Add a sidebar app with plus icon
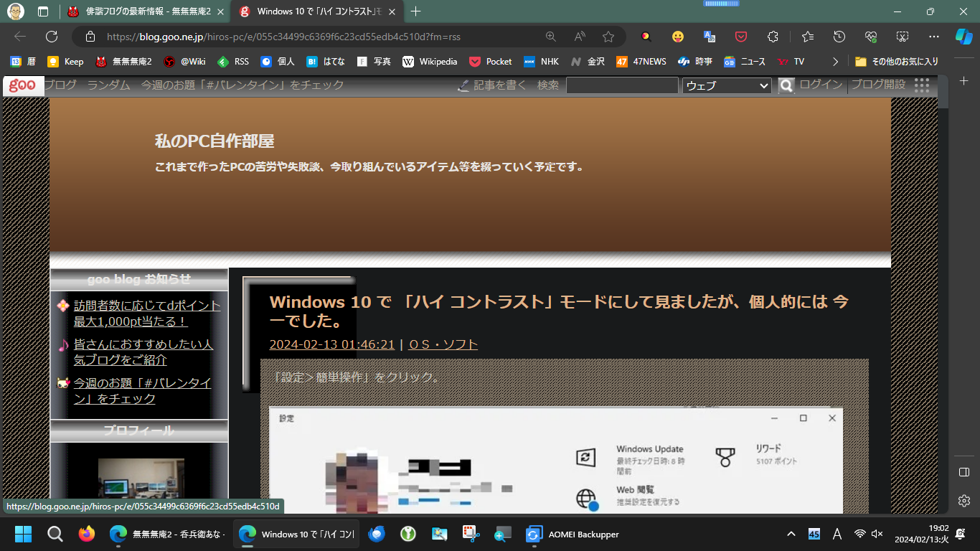The width and height of the screenshot is (980, 551). 964,82
